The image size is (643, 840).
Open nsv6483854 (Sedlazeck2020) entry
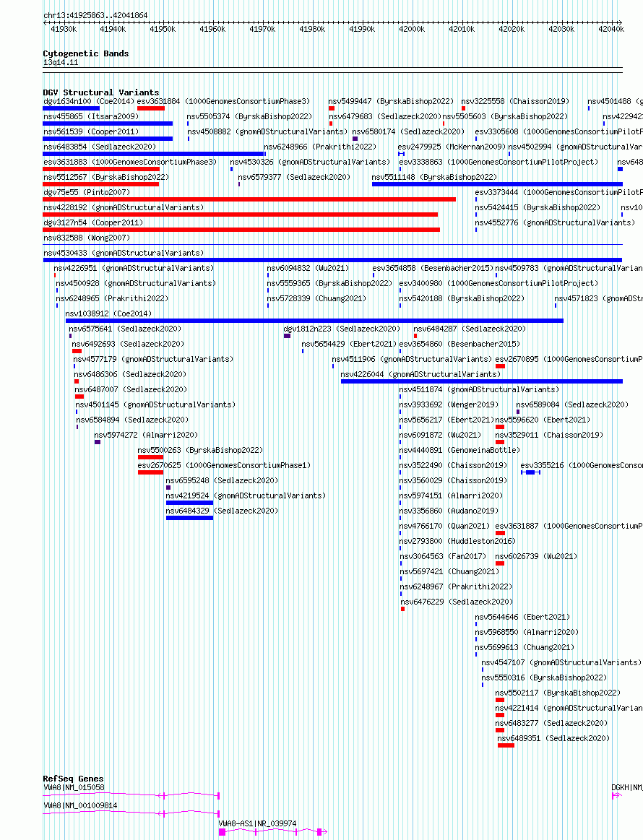click(100, 146)
